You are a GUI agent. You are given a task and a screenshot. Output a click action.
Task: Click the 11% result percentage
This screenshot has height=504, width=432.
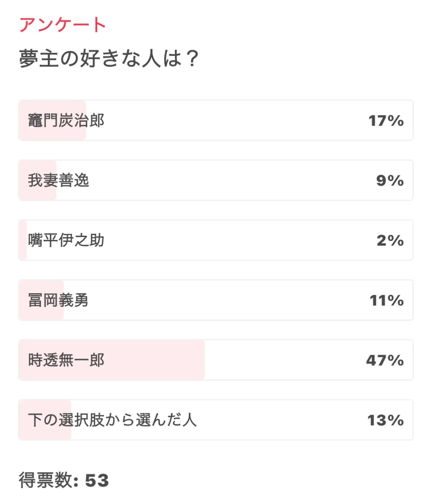(386, 300)
